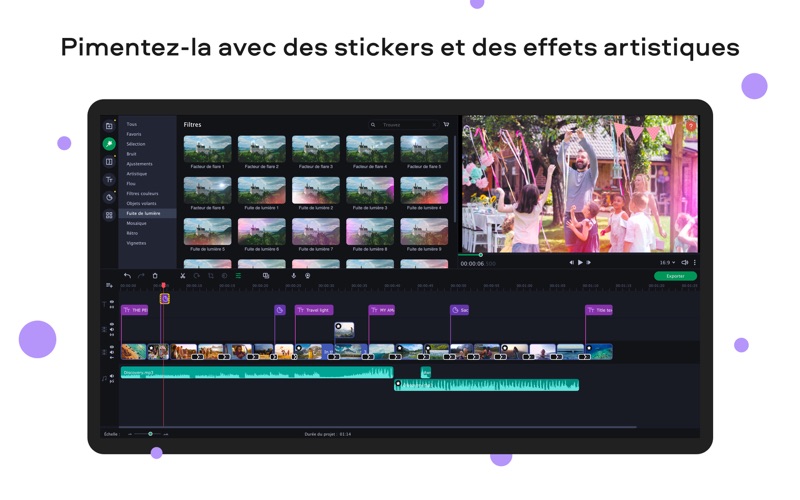Click the Undo arrow icon
This screenshot has height=500, width=800.
click(127, 276)
